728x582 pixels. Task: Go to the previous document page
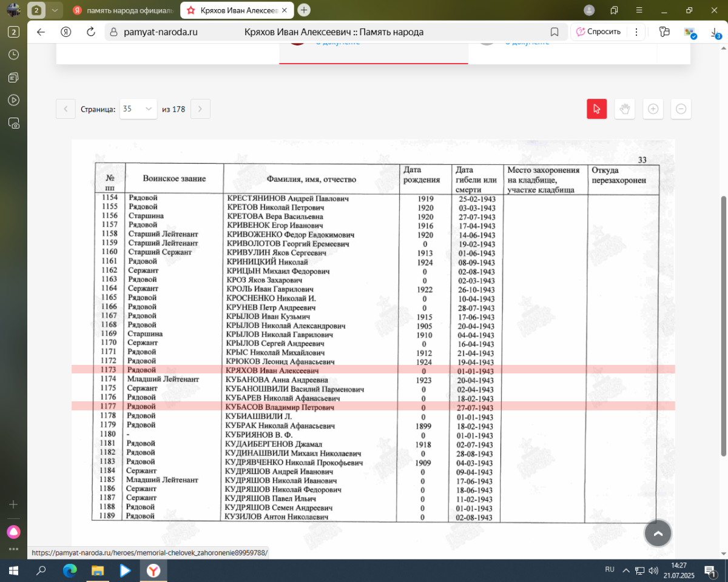pyautogui.click(x=66, y=109)
